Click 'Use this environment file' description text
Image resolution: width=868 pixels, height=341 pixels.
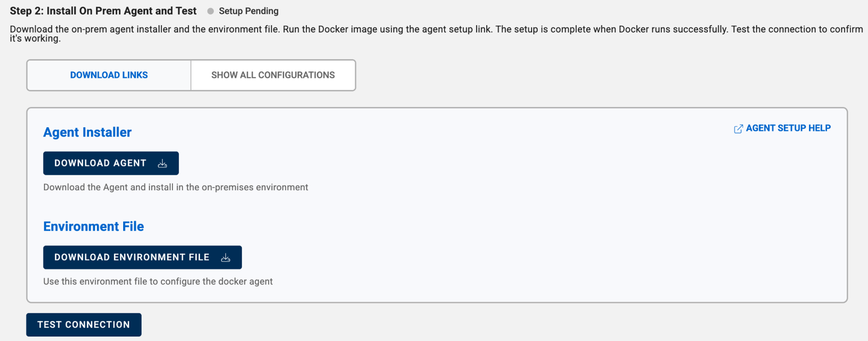pos(158,282)
